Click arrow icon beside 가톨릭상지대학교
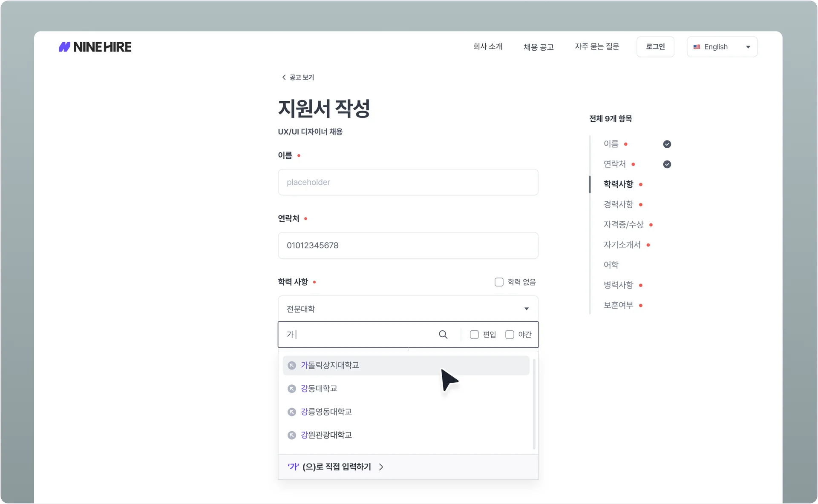This screenshot has height=504, width=818. [x=292, y=366]
